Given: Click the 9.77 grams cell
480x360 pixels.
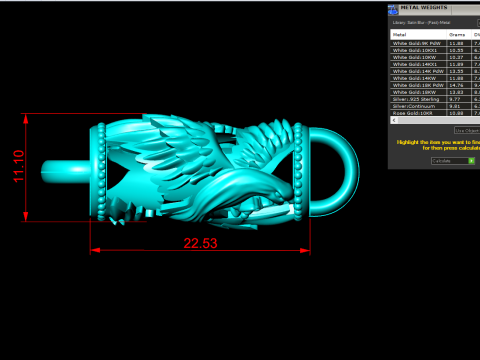Looking at the screenshot, I should point(459,99).
